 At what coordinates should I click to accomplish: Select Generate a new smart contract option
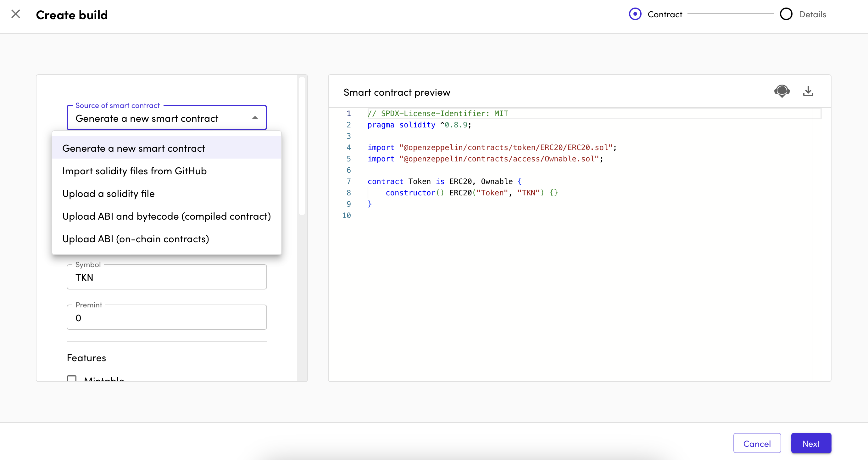(166, 148)
